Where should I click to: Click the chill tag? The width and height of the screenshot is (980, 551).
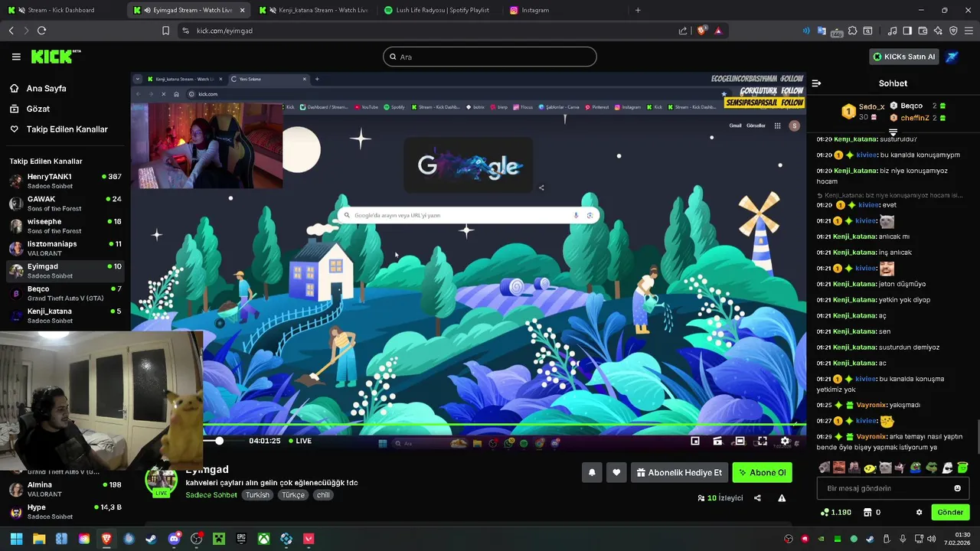(323, 495)
